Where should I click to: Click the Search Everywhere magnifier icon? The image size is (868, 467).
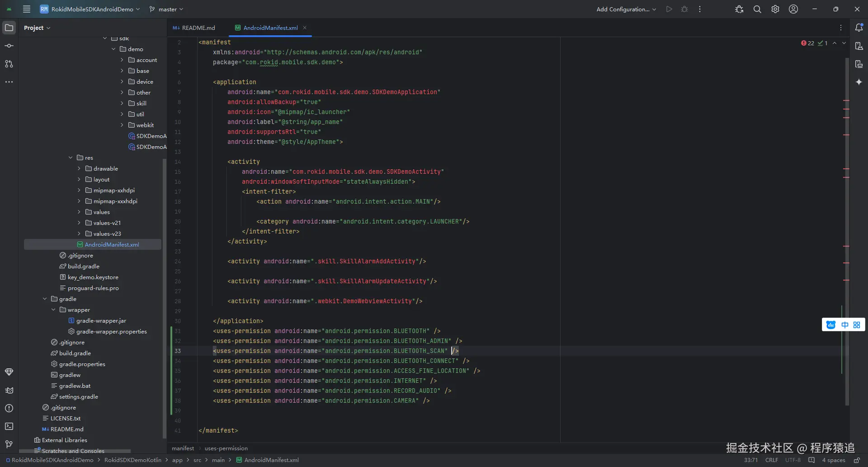point(757,9)
